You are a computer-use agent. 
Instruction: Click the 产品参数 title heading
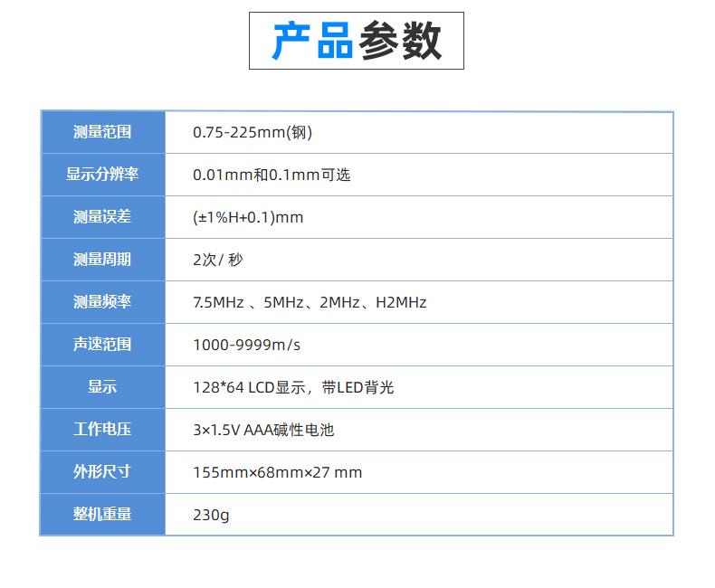[357, 42]
